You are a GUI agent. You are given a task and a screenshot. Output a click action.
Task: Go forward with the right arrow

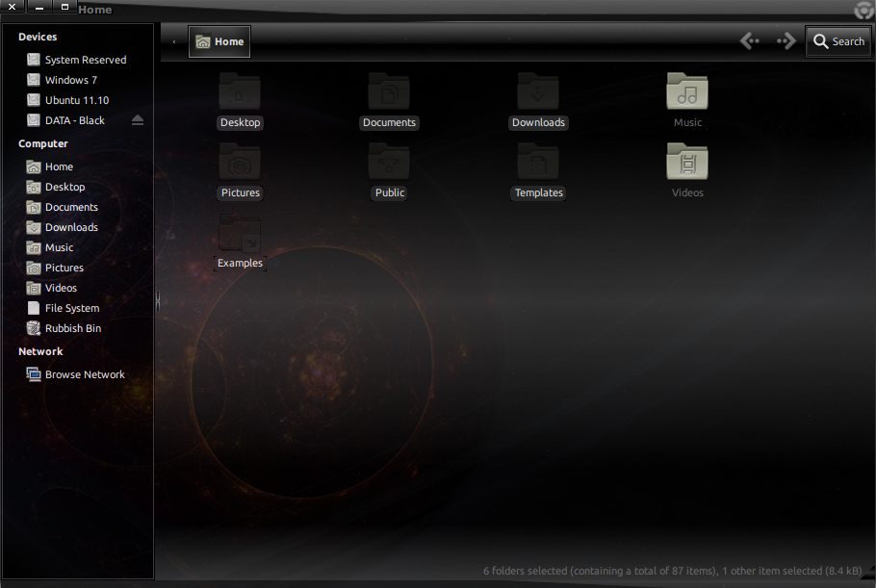pos(786,40)
